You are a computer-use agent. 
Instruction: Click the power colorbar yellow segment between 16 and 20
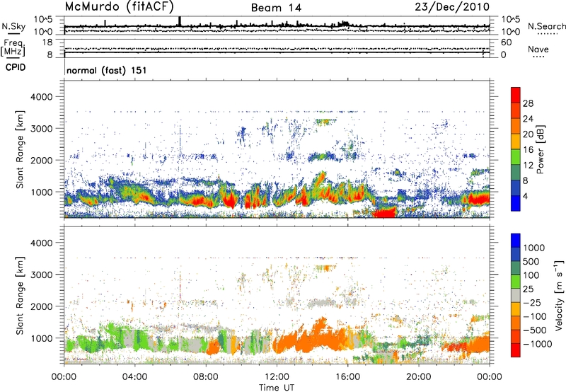click(516, 142)
